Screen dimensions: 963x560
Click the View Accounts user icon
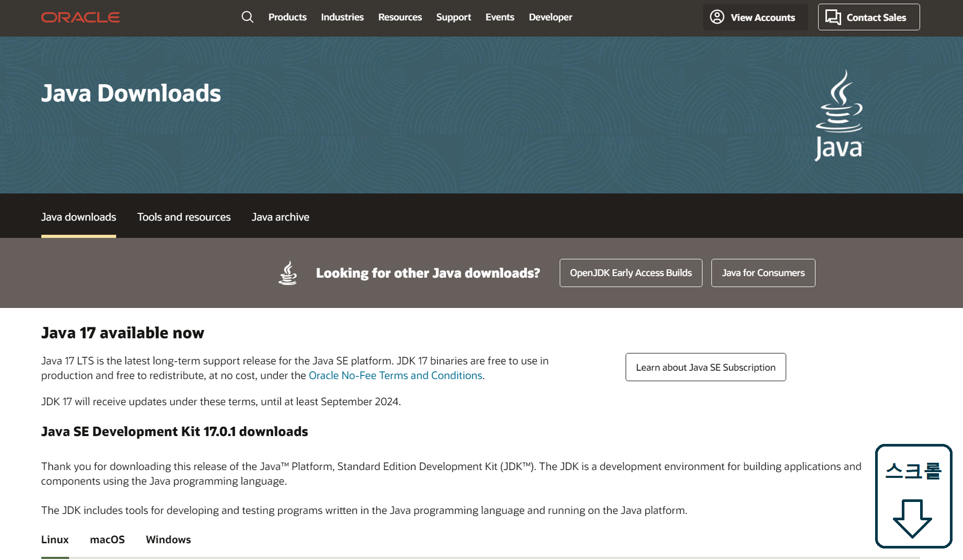coord(717,17)
